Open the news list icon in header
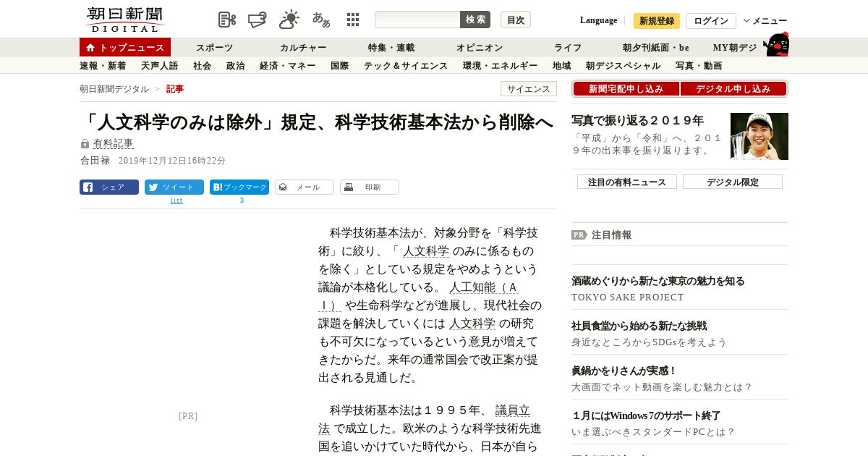Screen dimensions: 868x456 tap(227, 20)
